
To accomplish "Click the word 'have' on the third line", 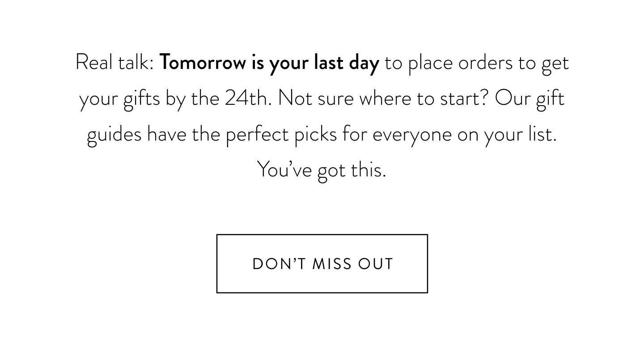I will [x=166, y=134].
